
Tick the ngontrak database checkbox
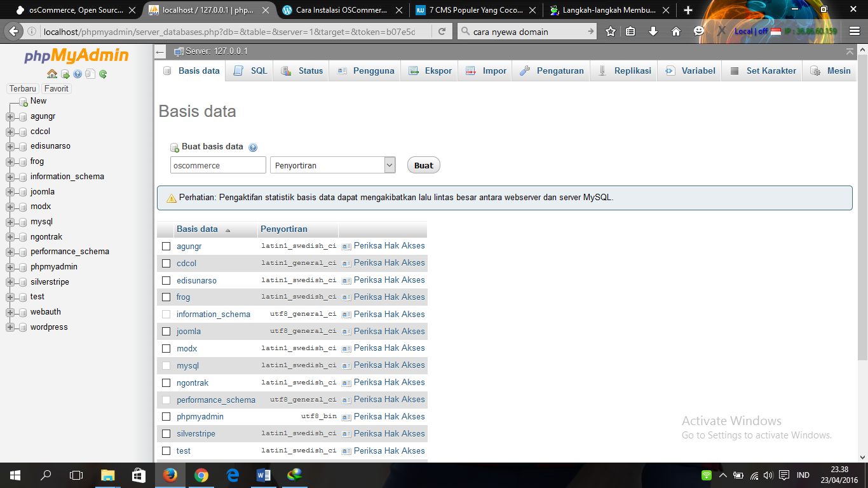click(166, 383)
